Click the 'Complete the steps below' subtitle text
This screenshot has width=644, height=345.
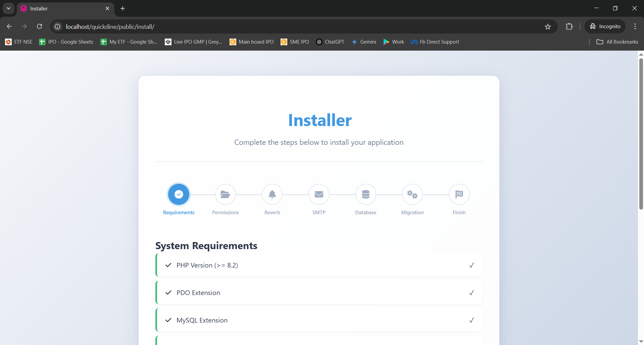319,142
